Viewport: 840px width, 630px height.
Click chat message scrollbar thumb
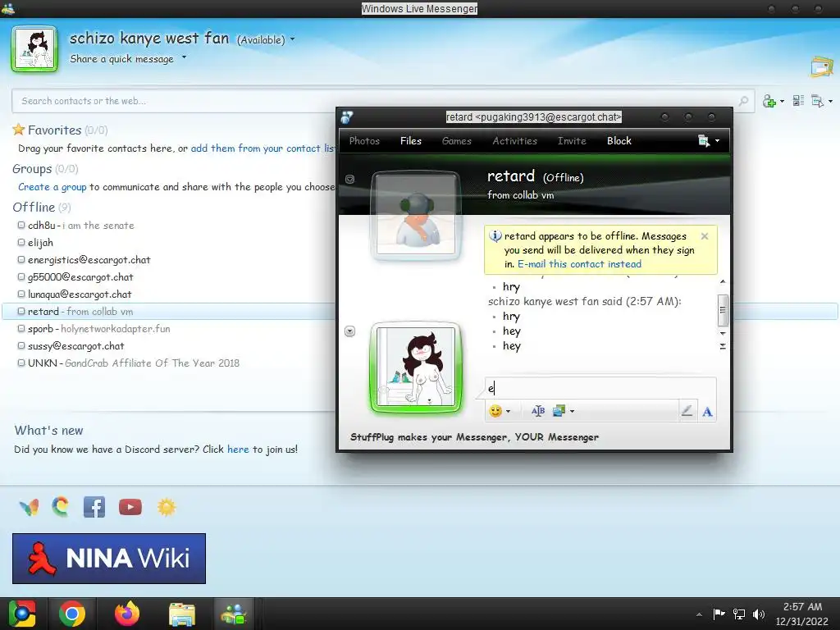coord(723,310)
